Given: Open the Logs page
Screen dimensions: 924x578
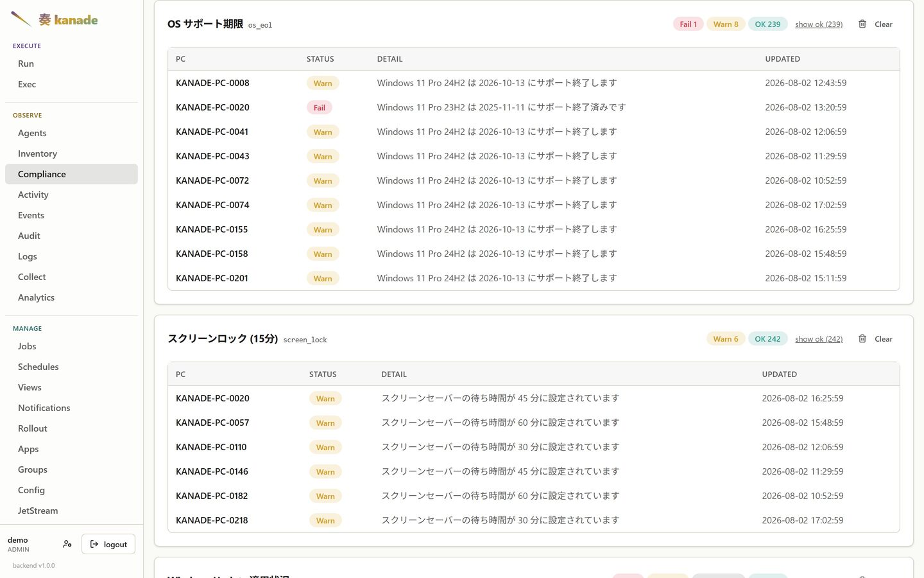Looking at the screenshot, I should tap(71, 256).
